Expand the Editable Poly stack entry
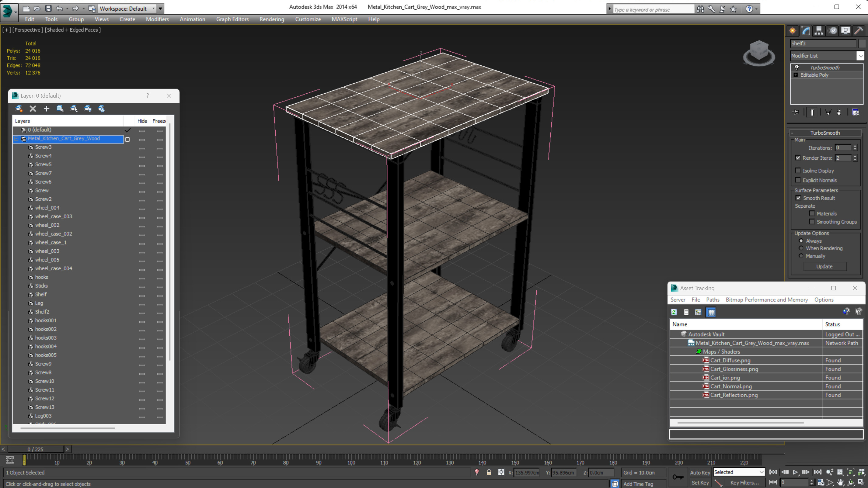868x488 pixels. (x=796, y=75)
